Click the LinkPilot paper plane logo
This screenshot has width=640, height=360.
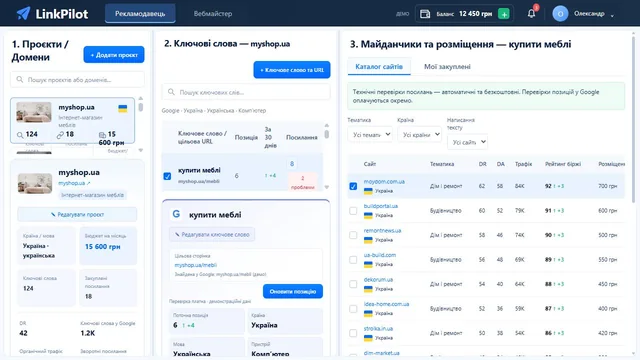coord(23,13)
